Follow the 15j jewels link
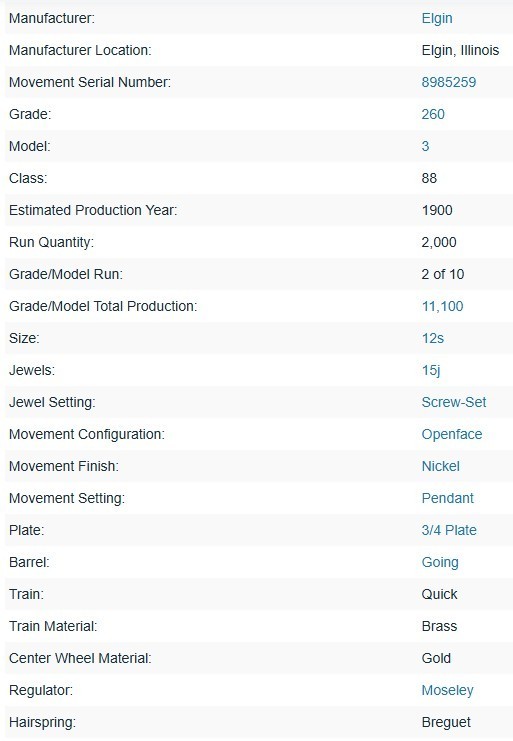This screenshot has width=513, height=741. point(431,370)
